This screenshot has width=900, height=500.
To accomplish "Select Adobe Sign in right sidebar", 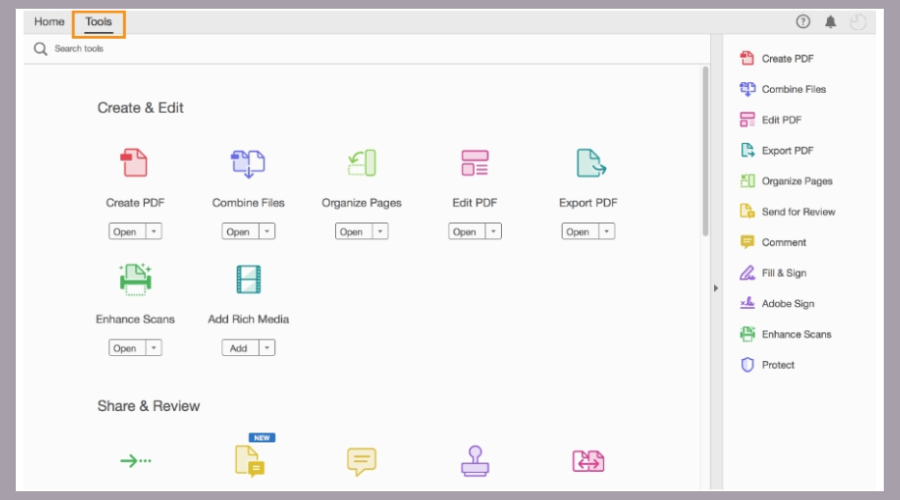I will click(777, 303).
